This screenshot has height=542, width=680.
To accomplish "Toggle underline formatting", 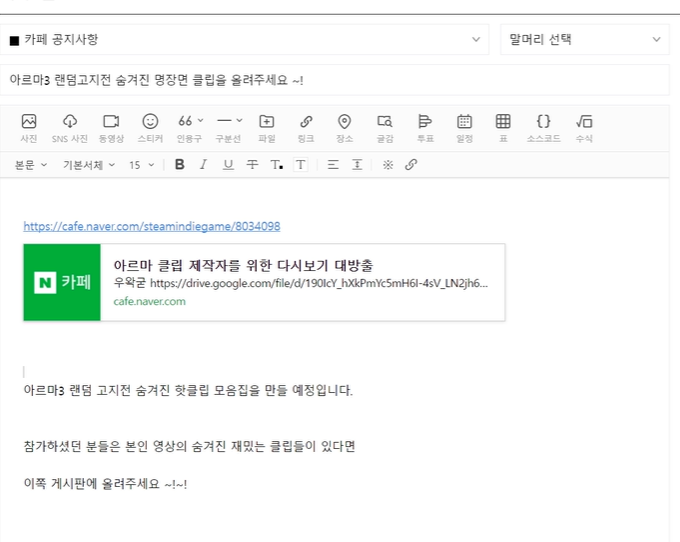I will (x=228, y=165).
